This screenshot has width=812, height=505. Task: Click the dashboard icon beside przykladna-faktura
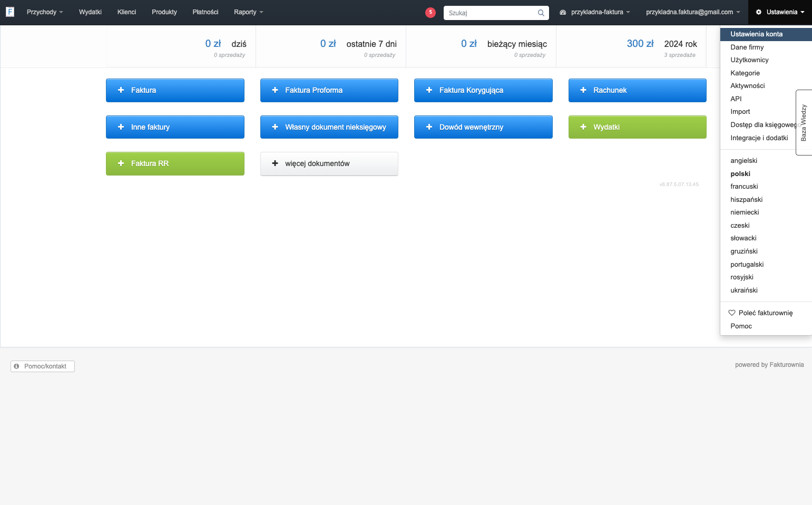[x=563, y=12]
